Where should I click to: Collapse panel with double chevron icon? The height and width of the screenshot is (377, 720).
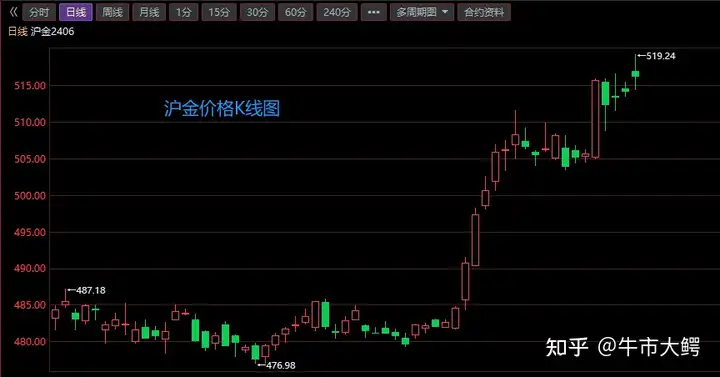13,12
